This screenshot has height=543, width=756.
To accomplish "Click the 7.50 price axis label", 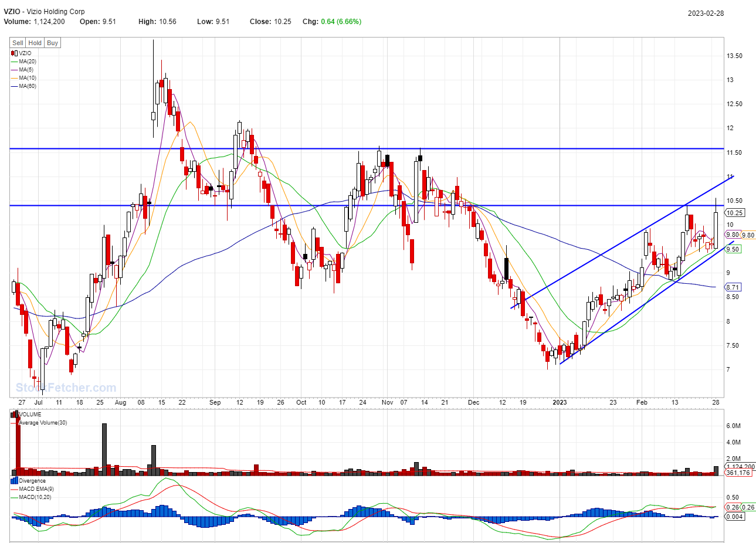I will coord(733,345).
